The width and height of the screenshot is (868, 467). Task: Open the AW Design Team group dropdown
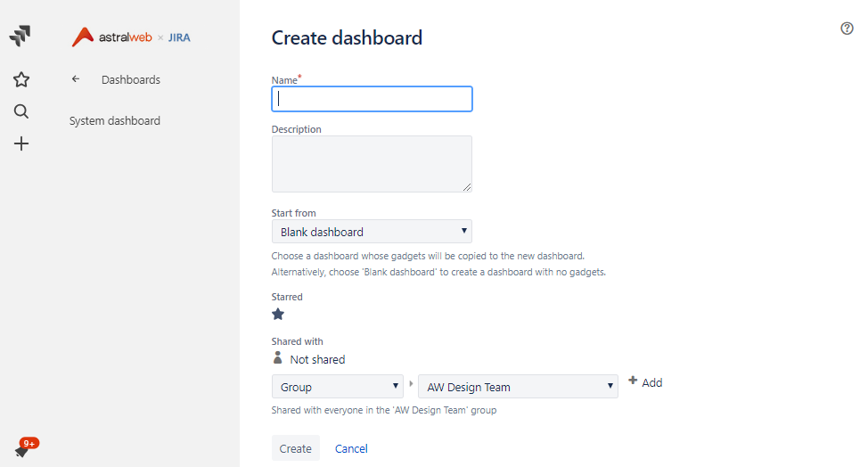pyautogui.click(x=518, y=386)
